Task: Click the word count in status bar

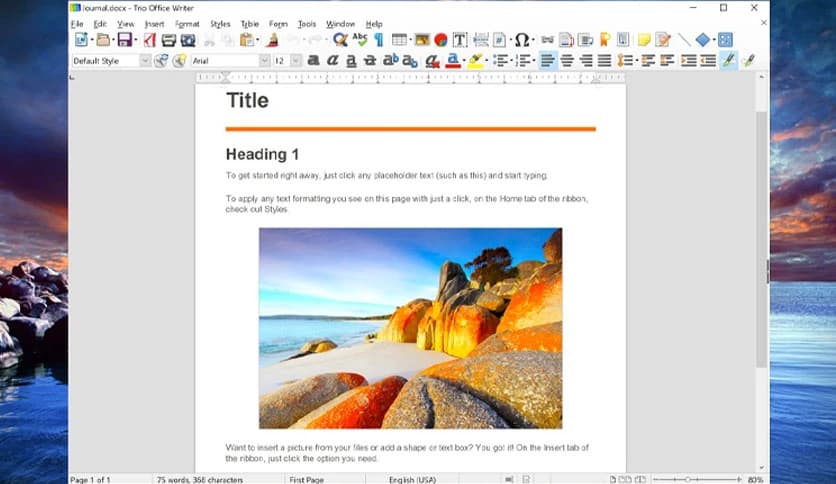Action: point(198,479)
